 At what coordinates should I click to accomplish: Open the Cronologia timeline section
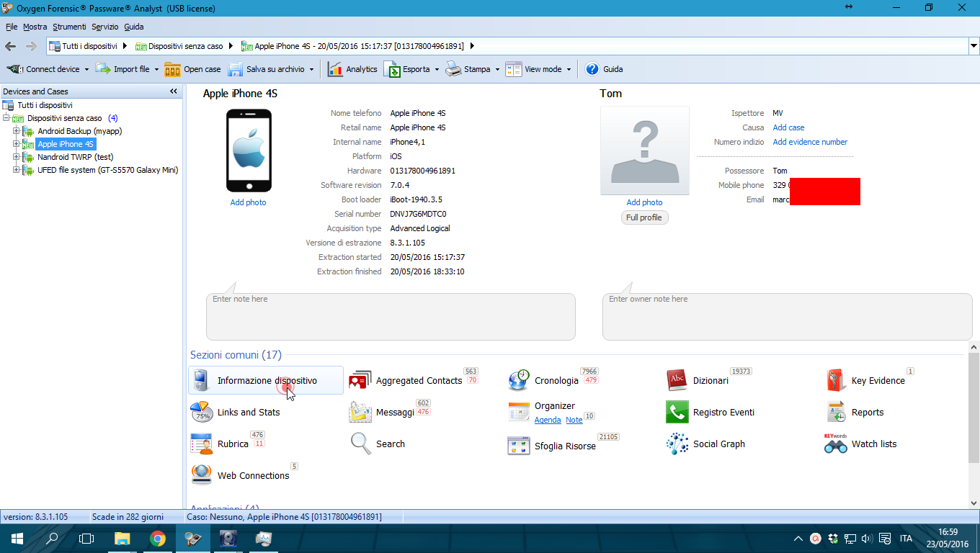(556, 380)
